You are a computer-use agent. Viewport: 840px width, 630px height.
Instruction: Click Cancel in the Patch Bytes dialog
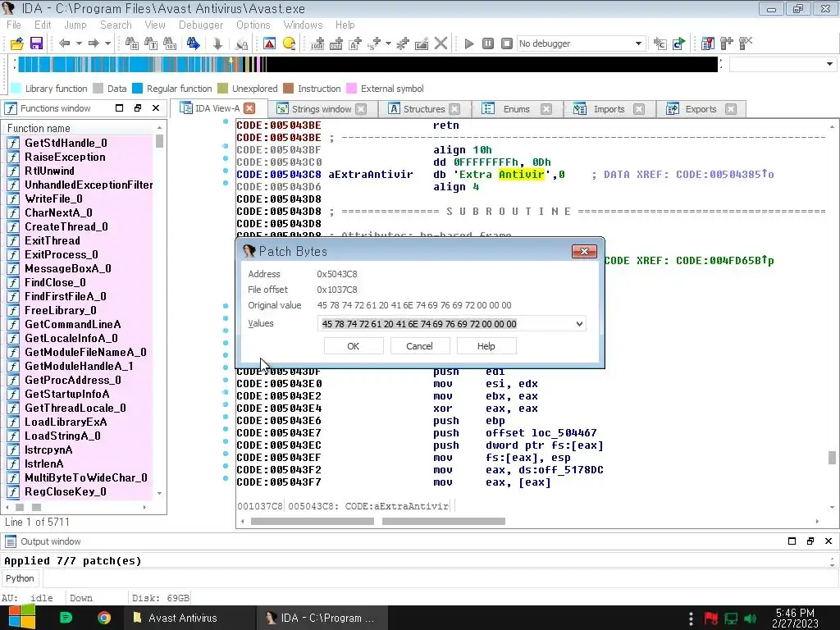coord(419,346)
